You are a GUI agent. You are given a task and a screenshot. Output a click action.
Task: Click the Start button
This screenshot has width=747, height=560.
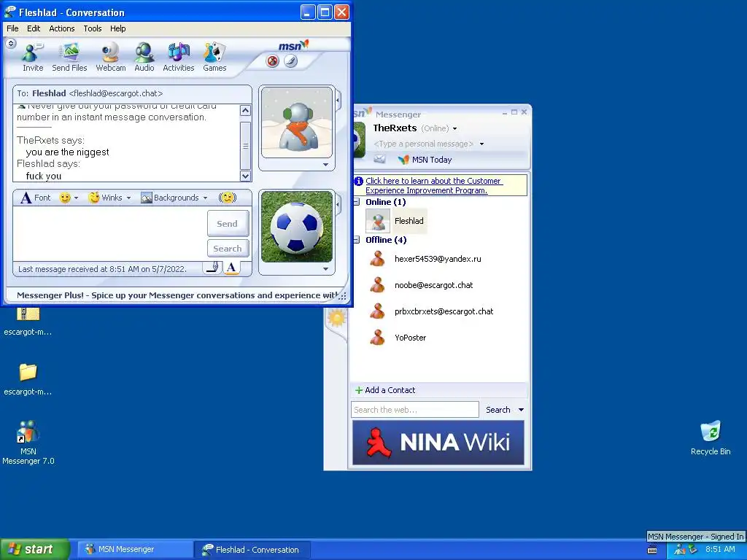tap(34, 550)
